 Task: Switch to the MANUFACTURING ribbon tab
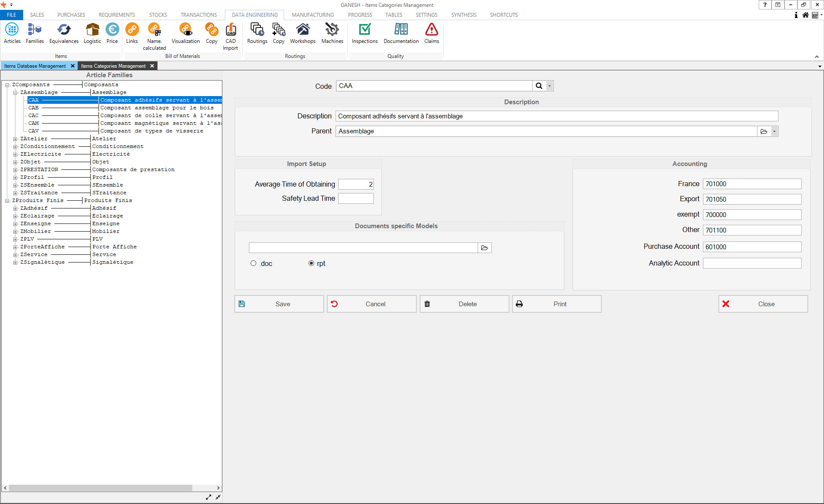(x=312, y=15)
